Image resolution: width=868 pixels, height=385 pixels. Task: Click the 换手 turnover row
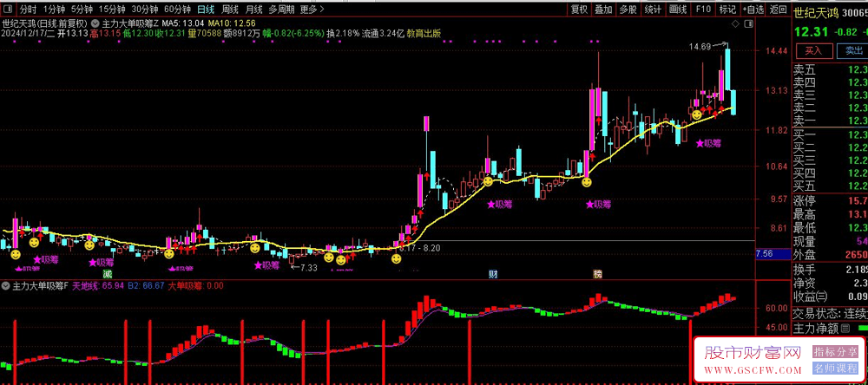pyautogui.click(x=831, y=269)
